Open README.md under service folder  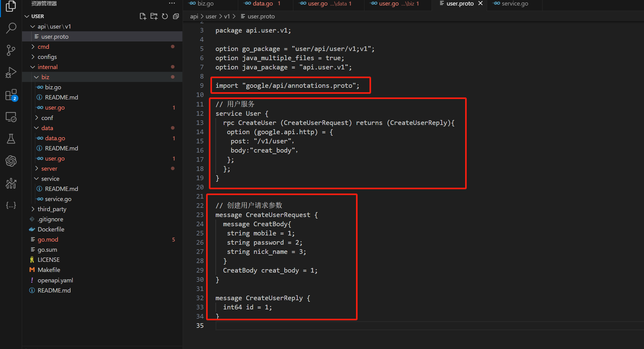(102, 189)
